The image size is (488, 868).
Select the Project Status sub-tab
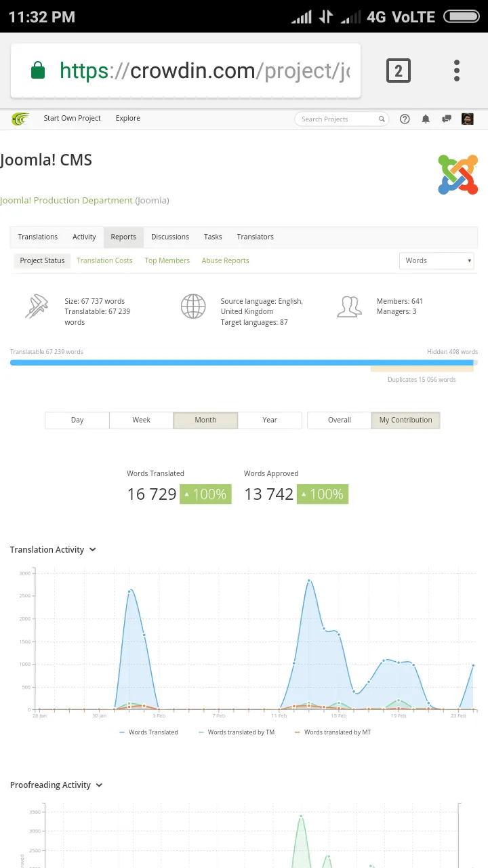tap(42, 260)
